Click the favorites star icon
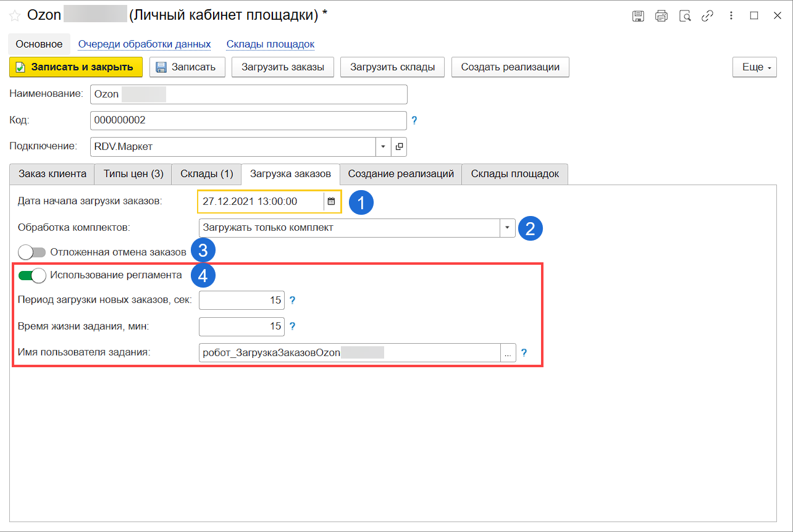This screenshot has height=532, width=793. (x=15, y=16)
